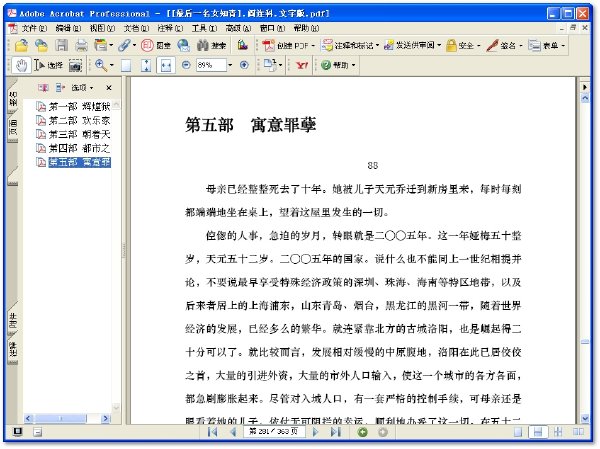Open a file with the folder icon

(21, 46)
